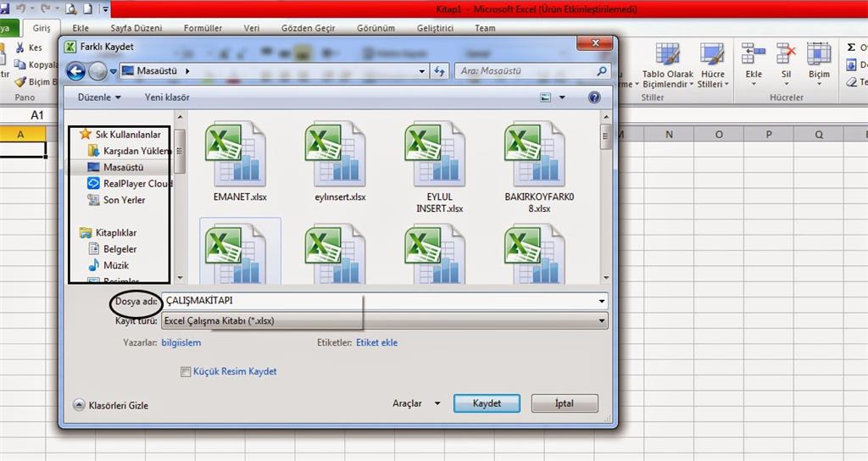Image resolution: width=868 pixels, height=461 pixels.
Task: Click the Kaydet button
Action: point(487,403)
